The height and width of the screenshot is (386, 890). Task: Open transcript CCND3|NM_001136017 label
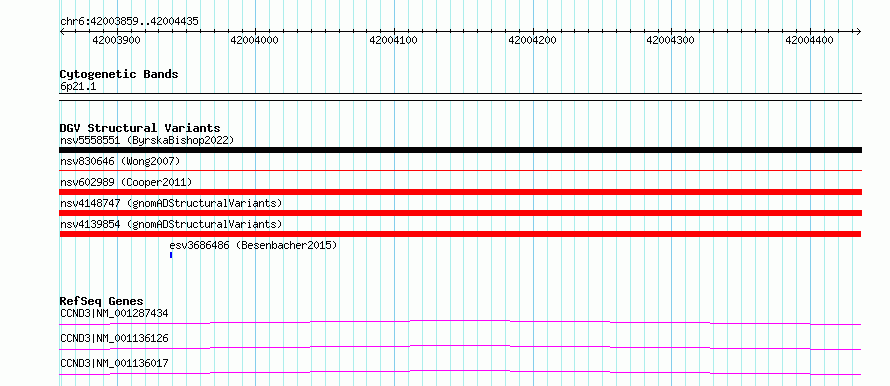click(x=114, y=363)
